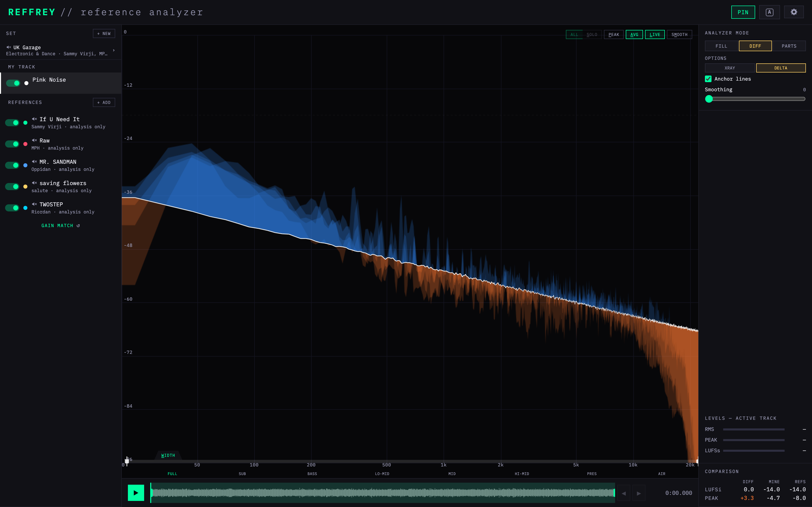Skip to previous marker arrow
The image size is (812, 507).
pos(624,493)
